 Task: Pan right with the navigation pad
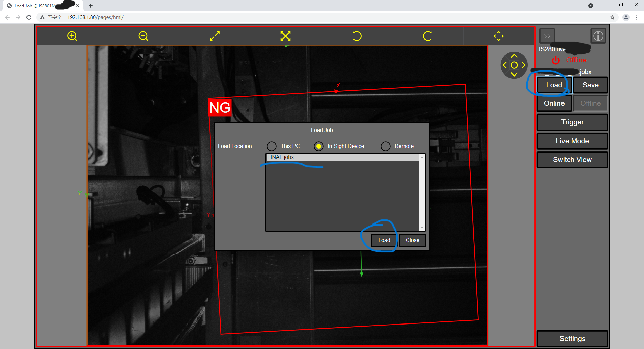523,65
